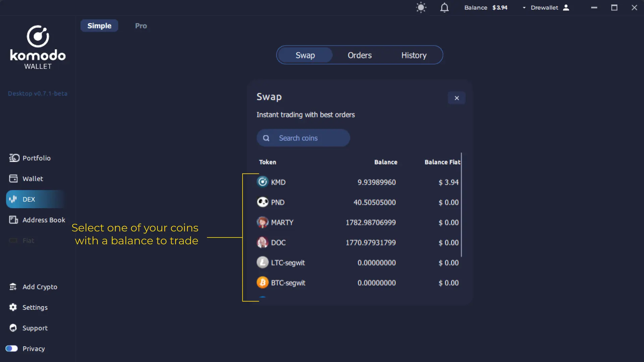Click the Drewallet user account icon

tap(566, 7)
